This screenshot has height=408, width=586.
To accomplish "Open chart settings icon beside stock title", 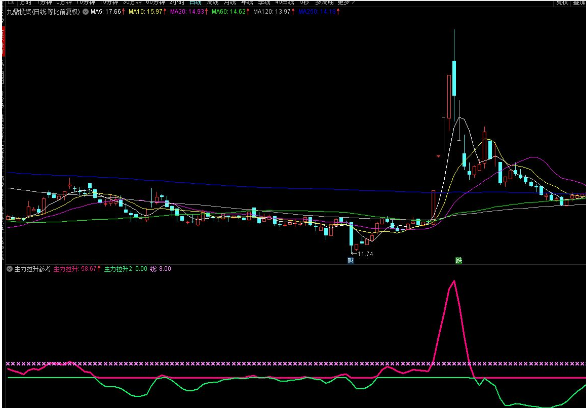I will click(x=86, y=12).
